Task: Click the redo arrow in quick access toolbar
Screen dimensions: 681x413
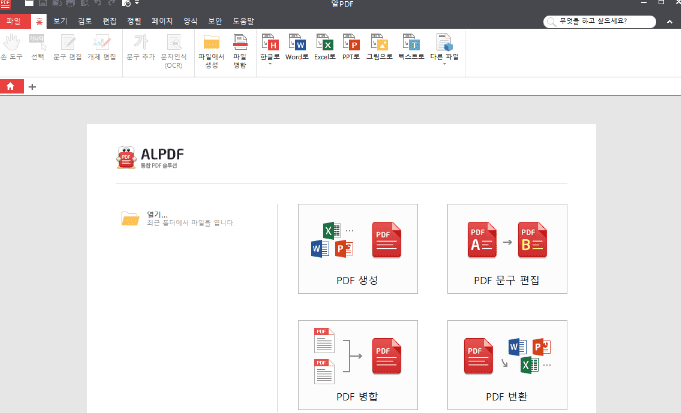Action: pos(112,3)
